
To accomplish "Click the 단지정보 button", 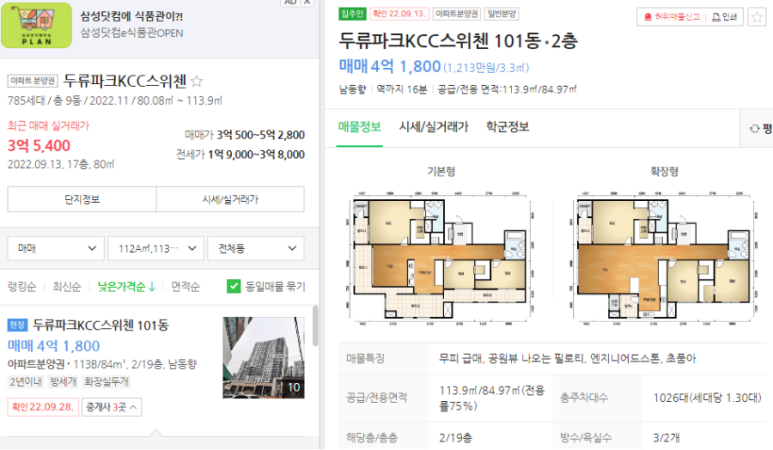I will tap(82, 200).
